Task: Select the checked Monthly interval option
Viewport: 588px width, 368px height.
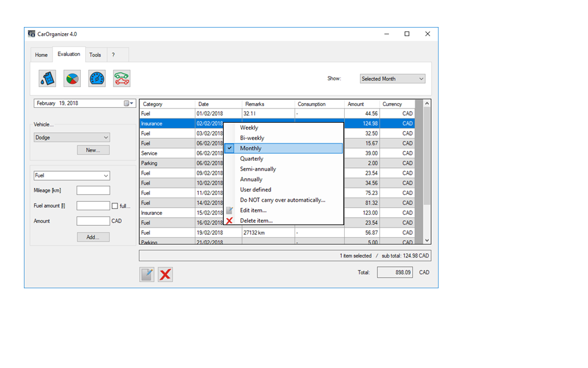Action: pos(251,148)
